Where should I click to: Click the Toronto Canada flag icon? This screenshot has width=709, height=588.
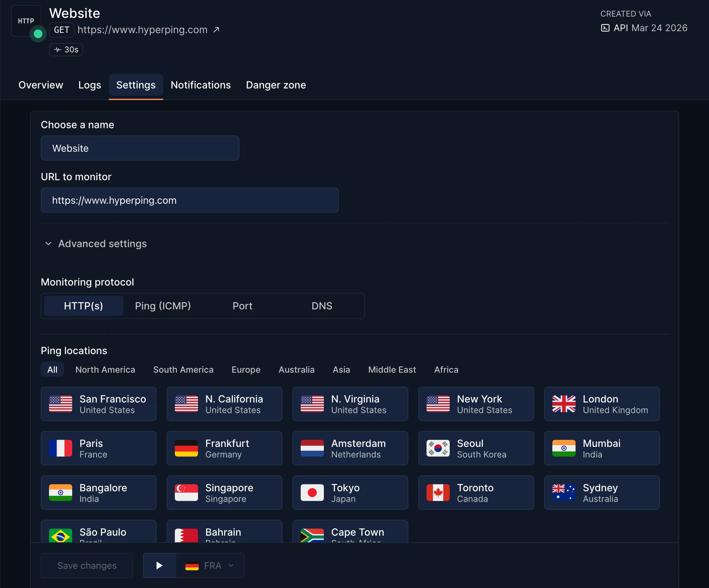437,492
